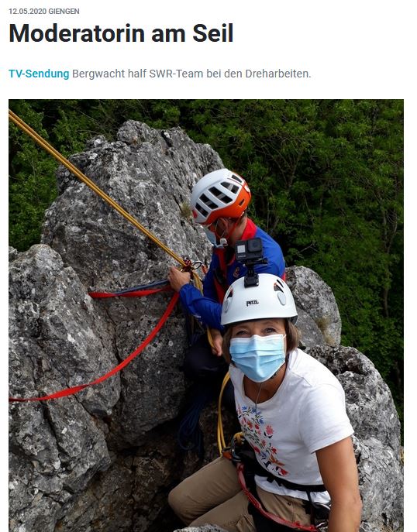Click the woman's blue face mask
The height and width of the screenshot is (532, 417).
click(258, 357)
